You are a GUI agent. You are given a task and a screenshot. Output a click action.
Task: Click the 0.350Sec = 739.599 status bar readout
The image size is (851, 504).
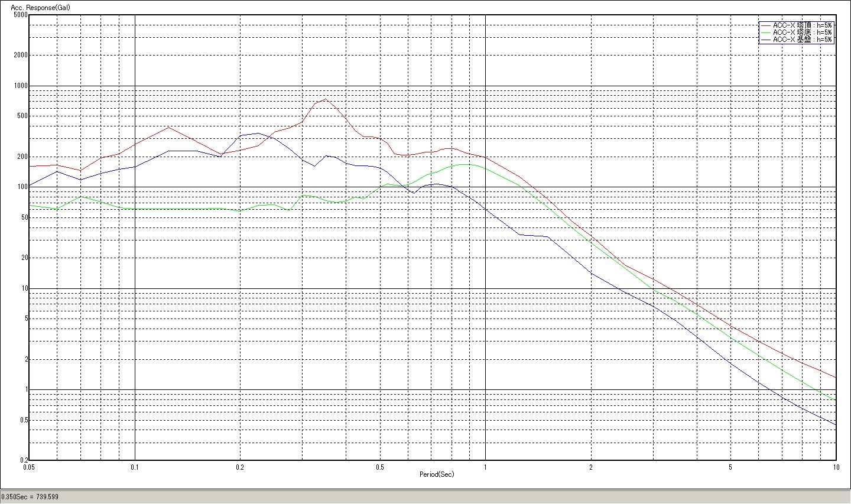[x=31, y=497]
